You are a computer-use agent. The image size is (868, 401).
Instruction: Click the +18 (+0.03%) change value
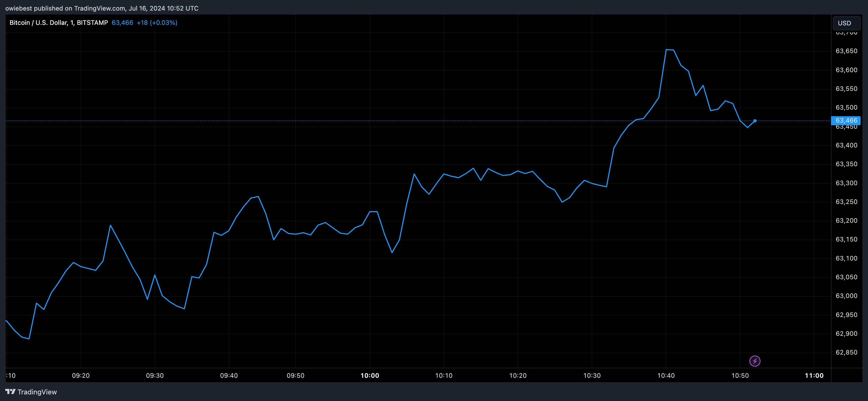click(157, 22)
